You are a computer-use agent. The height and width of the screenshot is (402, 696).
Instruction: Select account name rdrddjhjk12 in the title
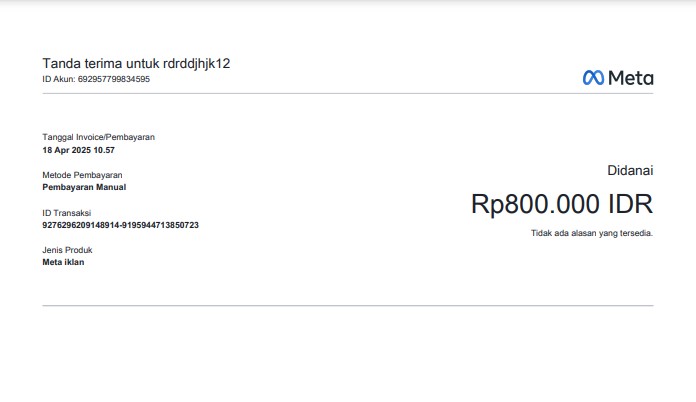[197, 63]
